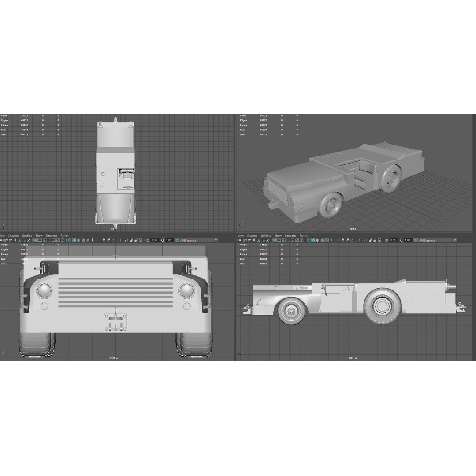Toggle Resolution Gate in front viewport toolbar
The height and width of the screenshot is (476, 476).
(45, 240)
